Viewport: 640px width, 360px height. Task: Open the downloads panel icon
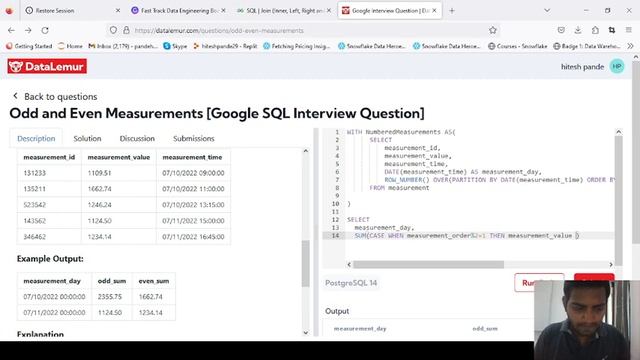pos(578,30)
